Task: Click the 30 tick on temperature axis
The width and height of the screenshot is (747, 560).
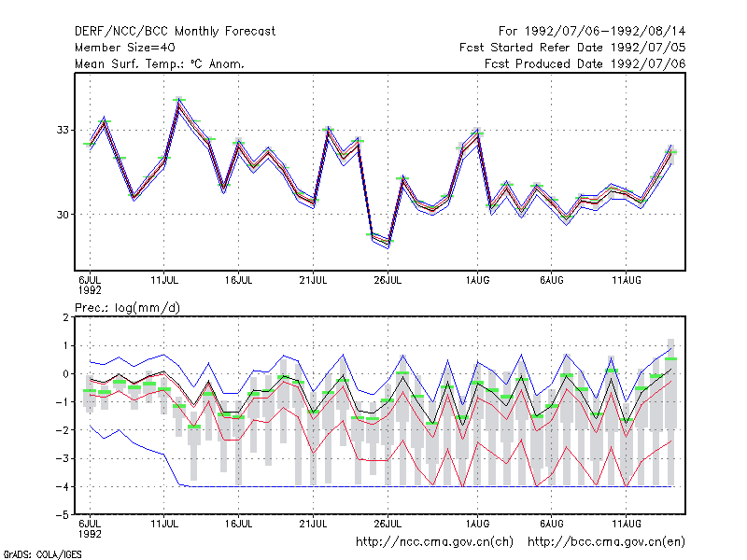Action: tap(63, 215)
